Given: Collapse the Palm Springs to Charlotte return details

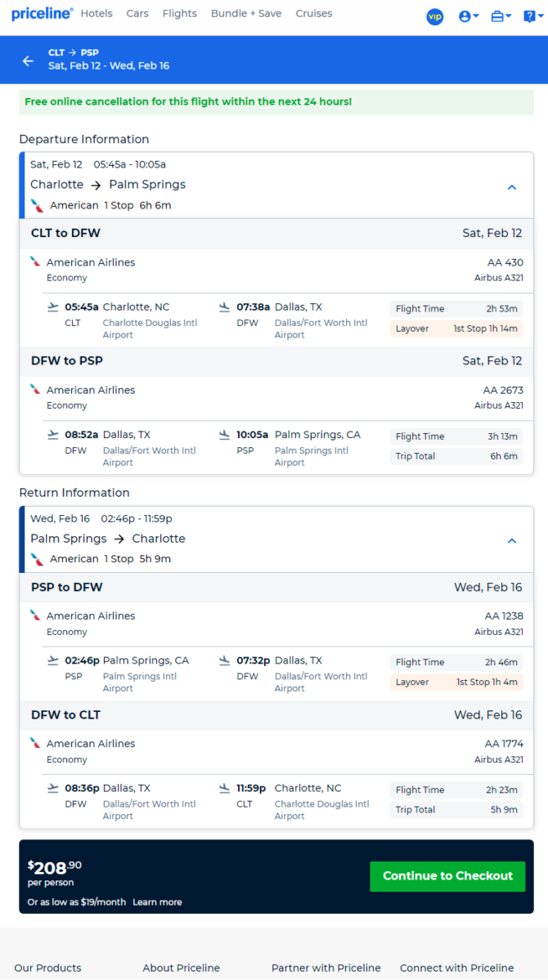Looking at the screenshot, I should (512, 540).
